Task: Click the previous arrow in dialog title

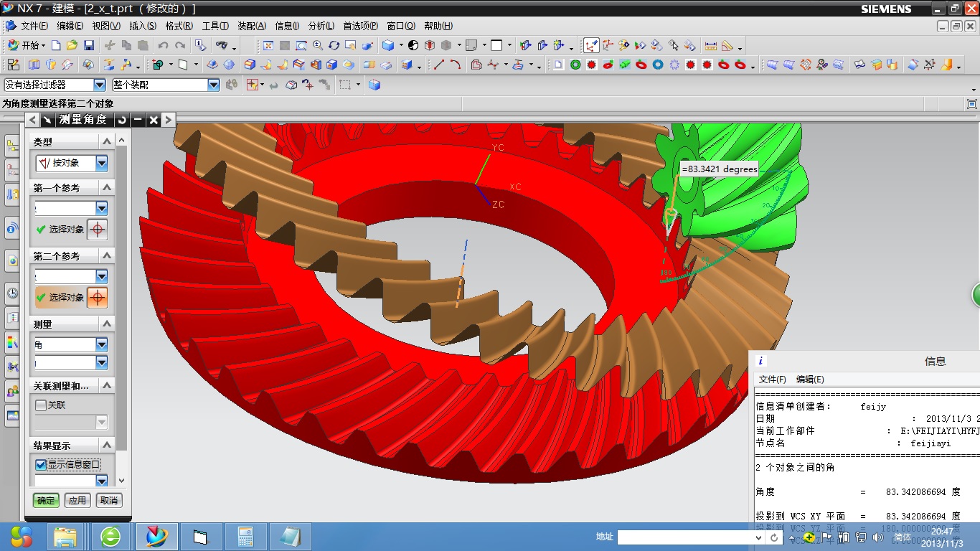Action: 32,120
